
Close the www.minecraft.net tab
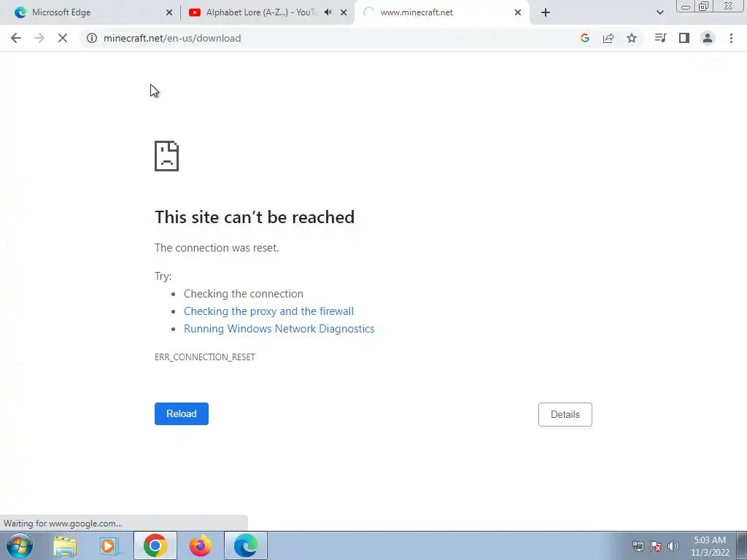pyautogui.click(x=518, y=12)
